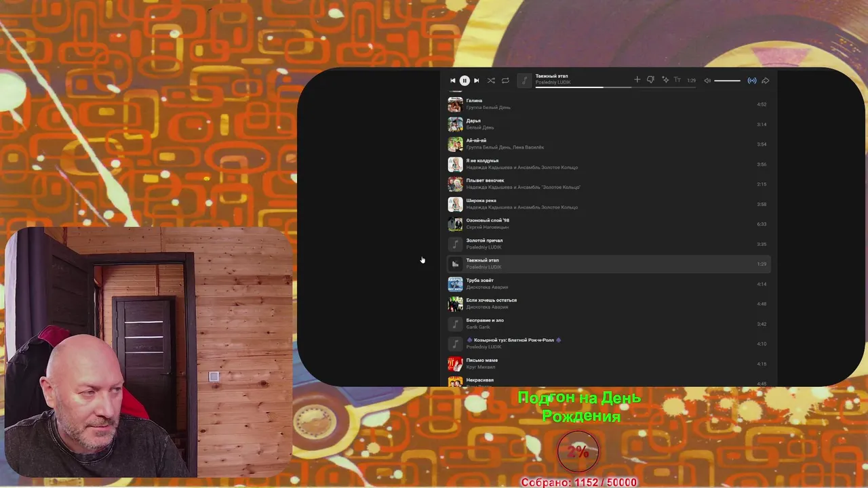Toggle the broadcast status icon

(752, 81)
